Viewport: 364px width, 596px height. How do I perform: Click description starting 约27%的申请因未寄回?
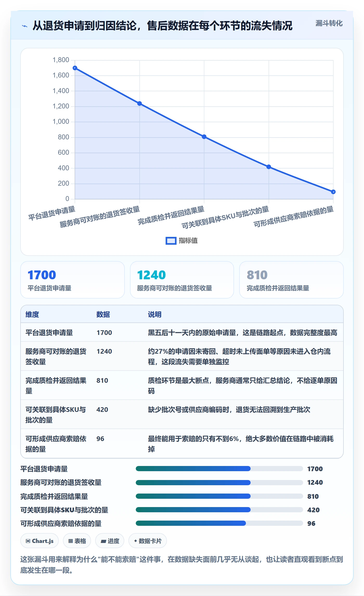pyautogui.click(x=239, y=357)
